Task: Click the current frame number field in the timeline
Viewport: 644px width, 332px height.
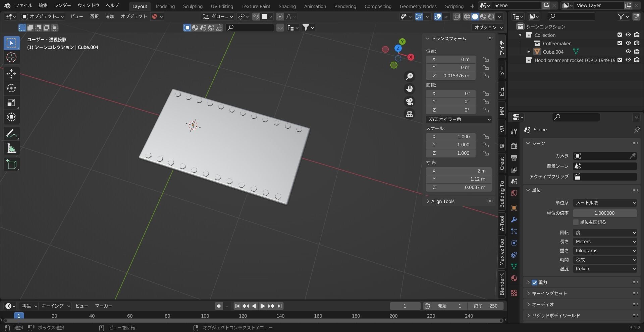Action: (405, 306)
